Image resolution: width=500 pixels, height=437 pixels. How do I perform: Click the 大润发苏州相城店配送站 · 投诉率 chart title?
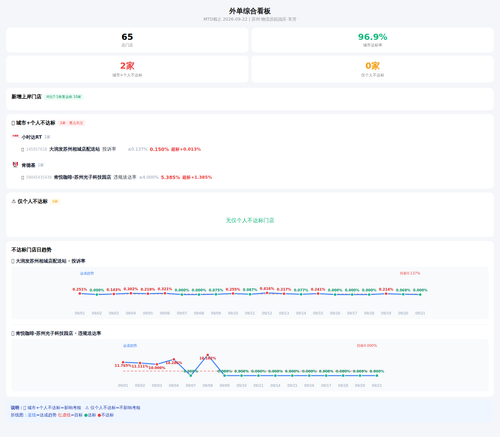pyautogui.click(x=50, y=261)
